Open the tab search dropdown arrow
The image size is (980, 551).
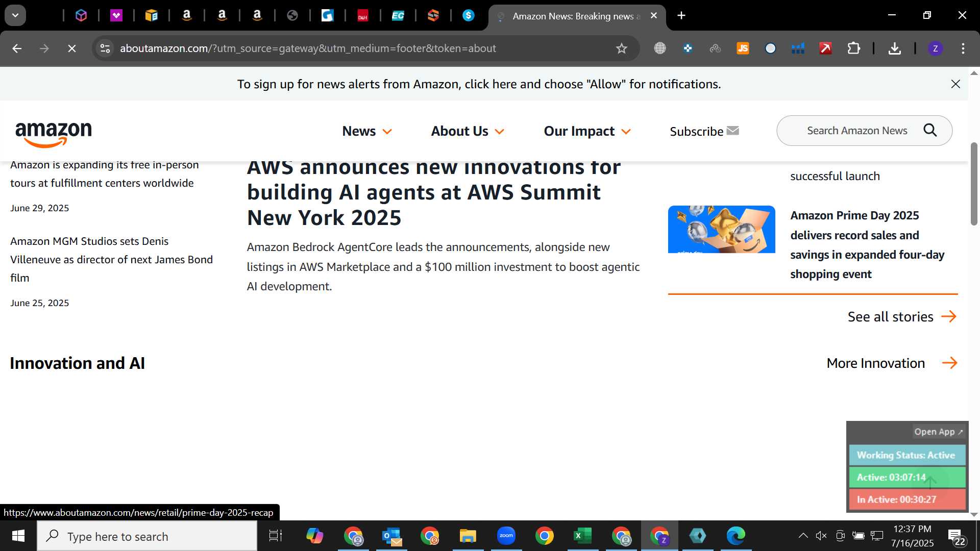15,15
